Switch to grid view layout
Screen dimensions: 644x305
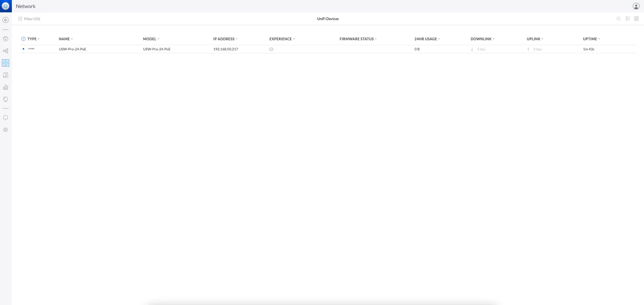(636, 19)
